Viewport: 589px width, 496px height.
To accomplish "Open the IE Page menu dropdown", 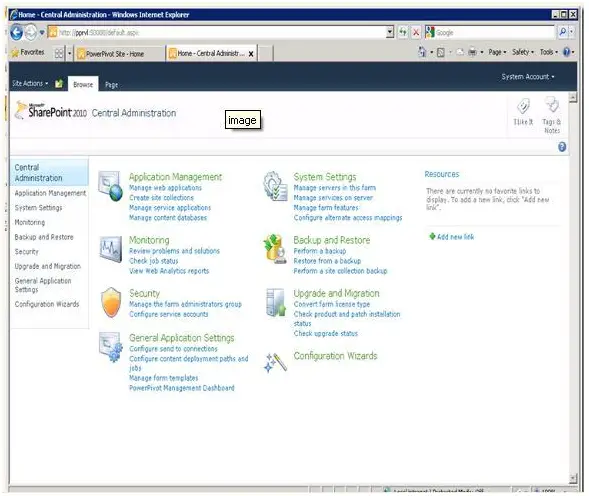I will 497,52.
